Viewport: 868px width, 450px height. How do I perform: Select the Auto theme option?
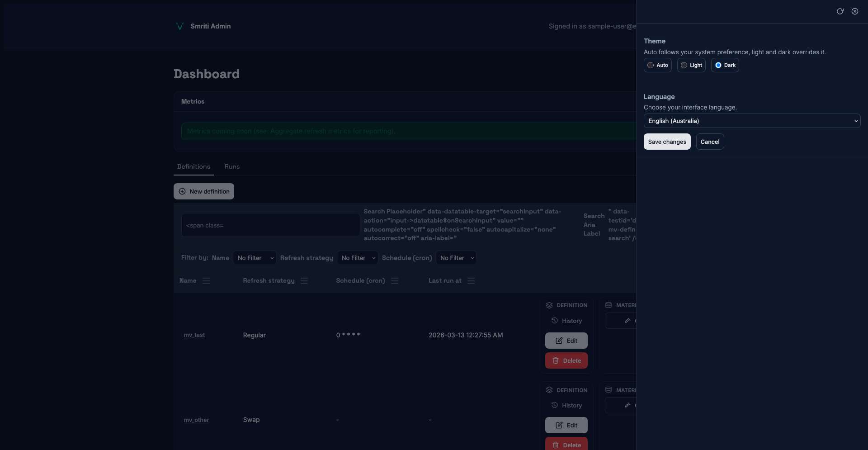657,65
